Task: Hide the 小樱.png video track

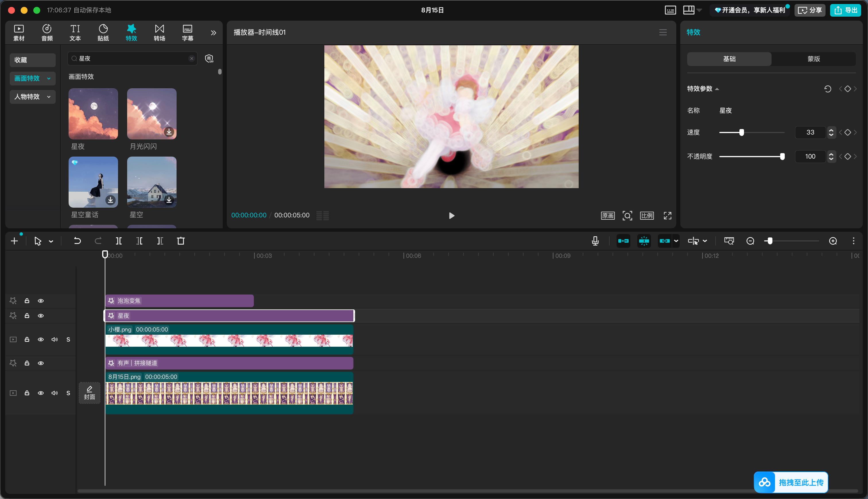Action: click(41, 339)
